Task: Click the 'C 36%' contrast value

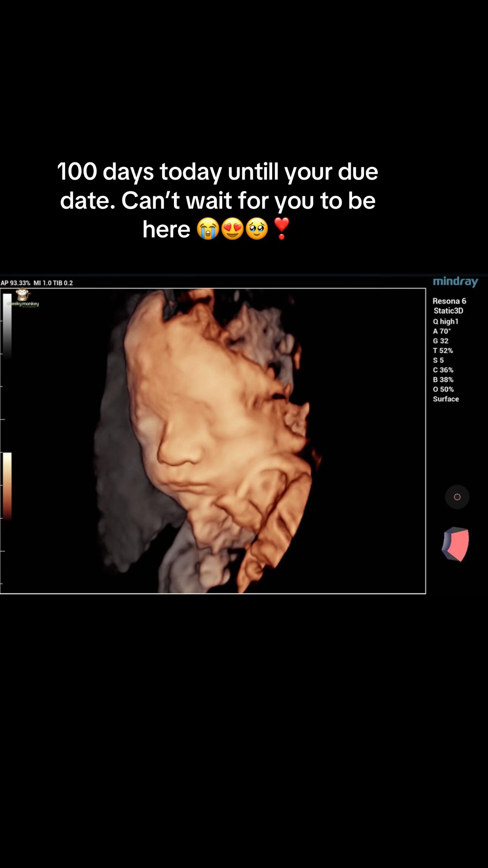Action: pos(443,370)
